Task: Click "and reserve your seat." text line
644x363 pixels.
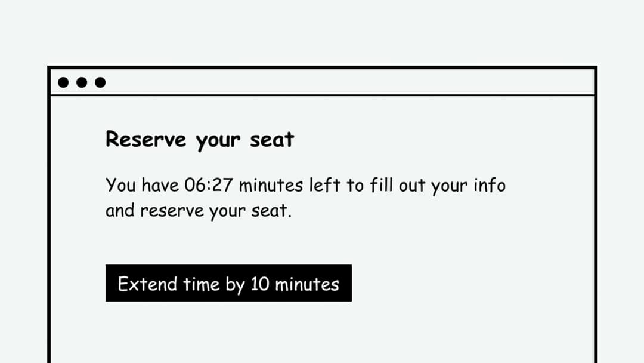Action: point(198,211)
